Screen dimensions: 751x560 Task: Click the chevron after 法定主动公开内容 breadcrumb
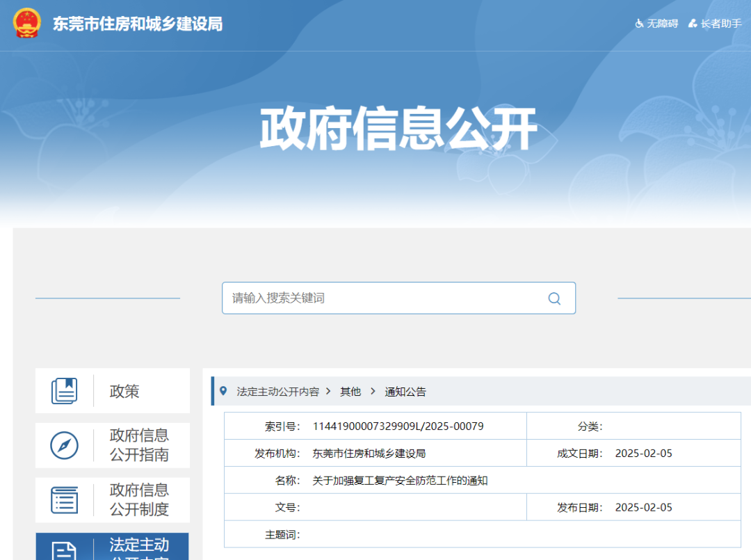(328, 392)
